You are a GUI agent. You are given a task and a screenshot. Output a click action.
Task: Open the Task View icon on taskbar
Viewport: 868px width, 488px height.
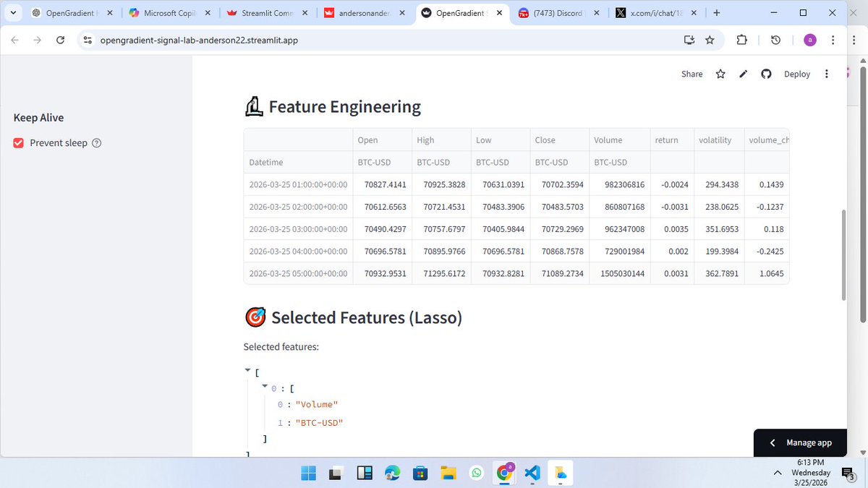pos(336,474)
